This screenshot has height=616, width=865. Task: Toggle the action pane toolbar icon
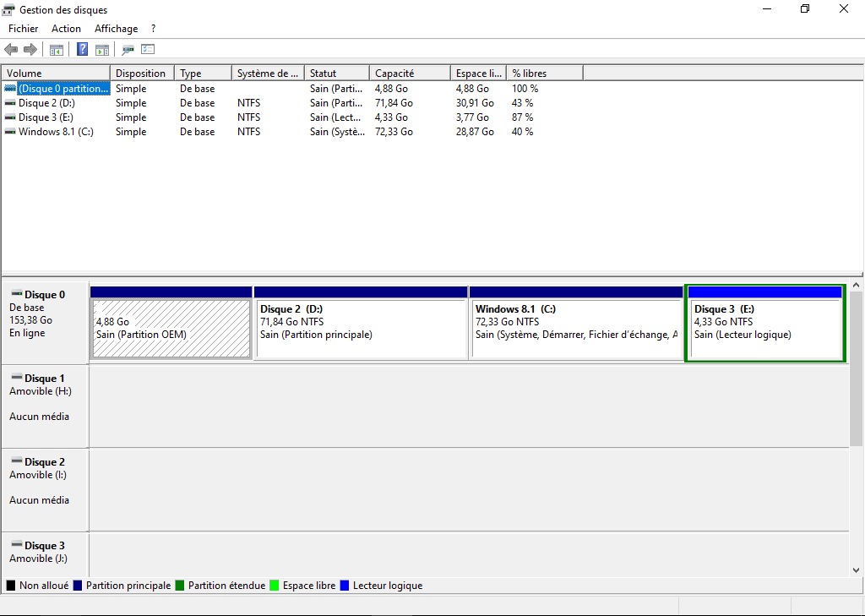(x=102, y=50)
